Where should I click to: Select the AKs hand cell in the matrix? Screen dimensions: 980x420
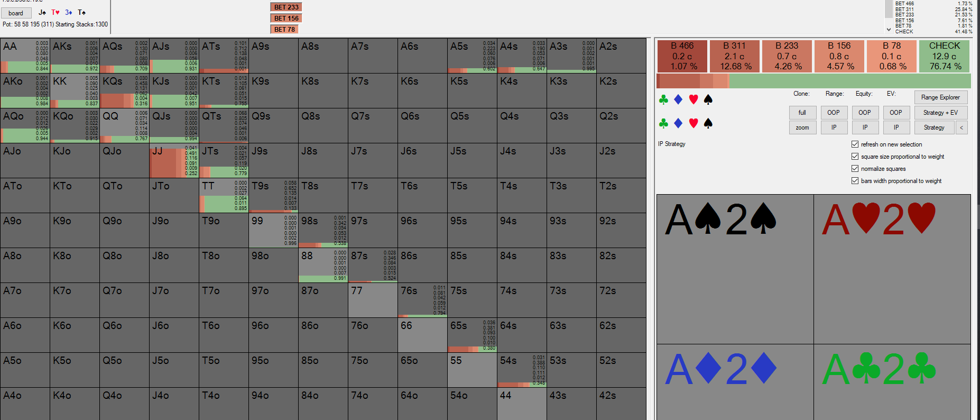click(x=75, y=56)
